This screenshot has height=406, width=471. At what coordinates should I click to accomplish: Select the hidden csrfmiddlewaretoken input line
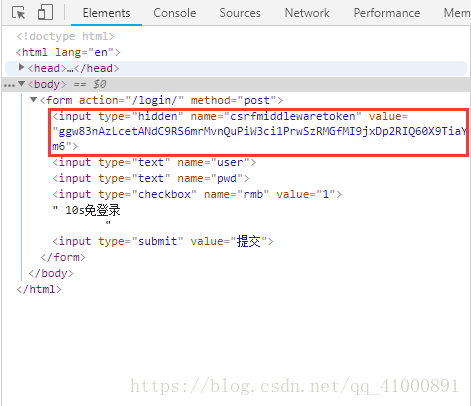pos(259,131)
